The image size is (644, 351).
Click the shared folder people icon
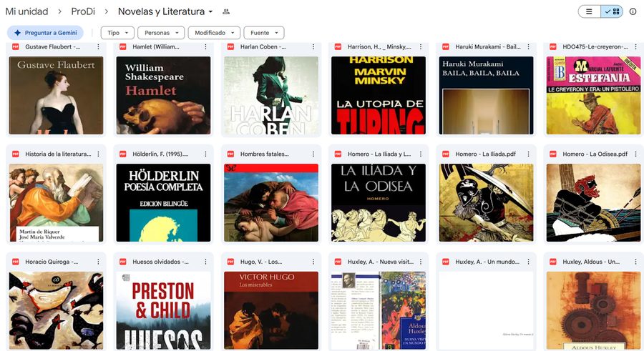click(226, 11)
